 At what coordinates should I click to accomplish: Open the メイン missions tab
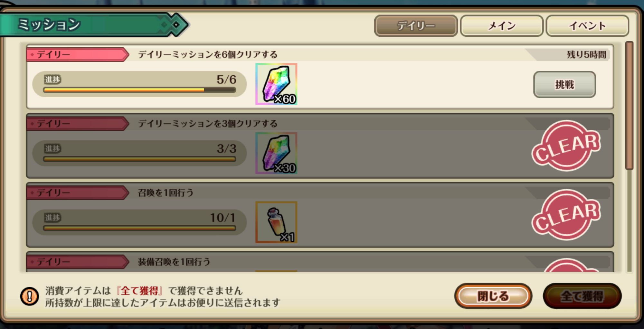tap(502, 26)
